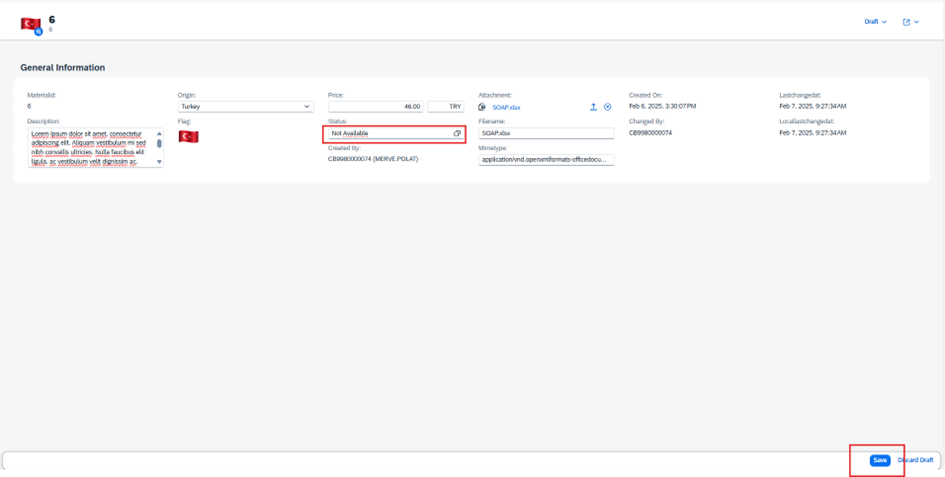Open the SOAP.xlsx attachment link
The width and height of the screenshot is (945, 477).
coord(506,107)
